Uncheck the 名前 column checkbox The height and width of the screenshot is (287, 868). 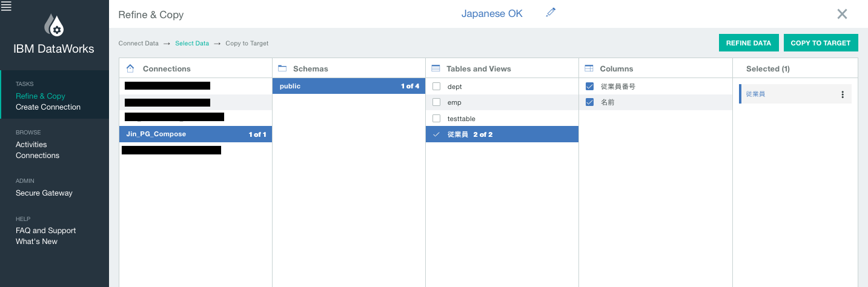[589, 102]
